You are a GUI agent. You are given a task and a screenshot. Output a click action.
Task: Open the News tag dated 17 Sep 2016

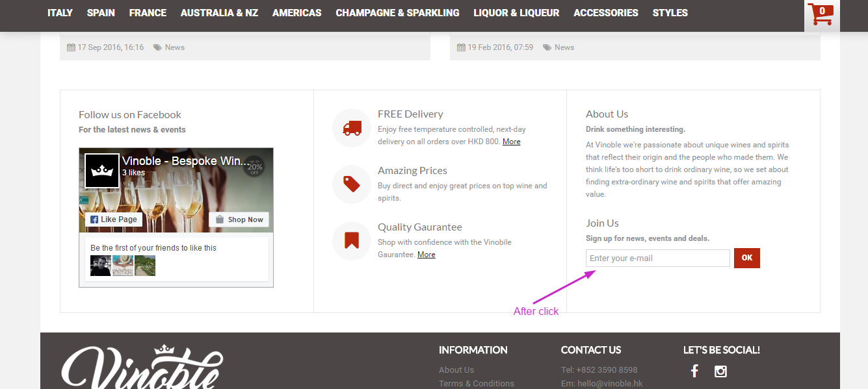175,47
